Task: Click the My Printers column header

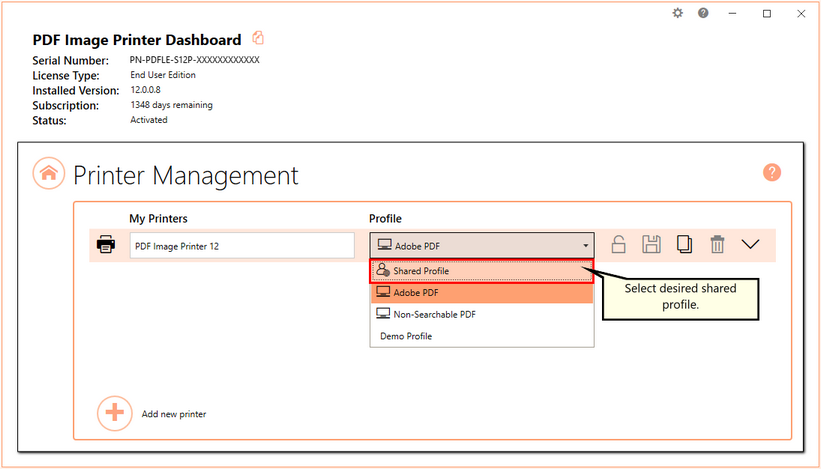Action: click(x=158, y=218)
